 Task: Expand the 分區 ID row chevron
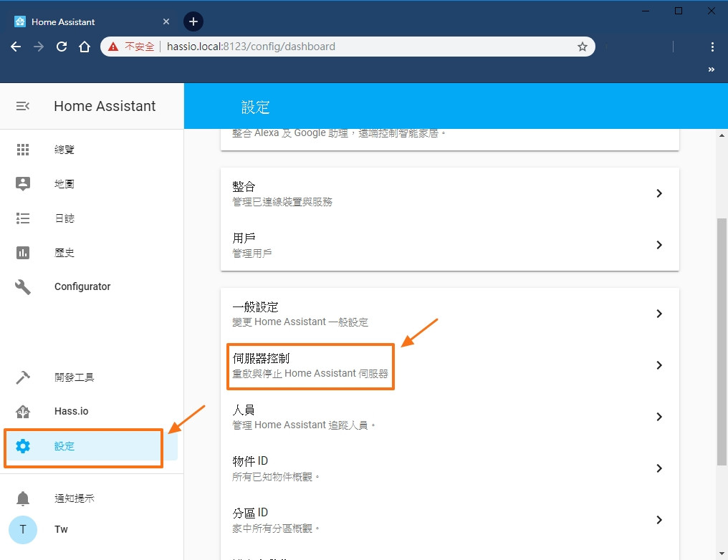(658, 520)
